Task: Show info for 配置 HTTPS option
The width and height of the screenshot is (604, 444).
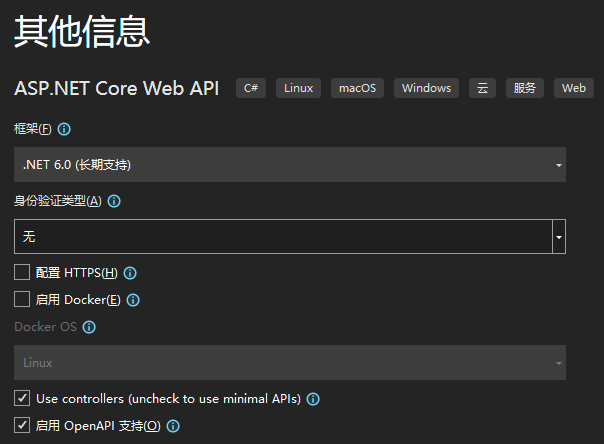Action: [x=130, y=273]
